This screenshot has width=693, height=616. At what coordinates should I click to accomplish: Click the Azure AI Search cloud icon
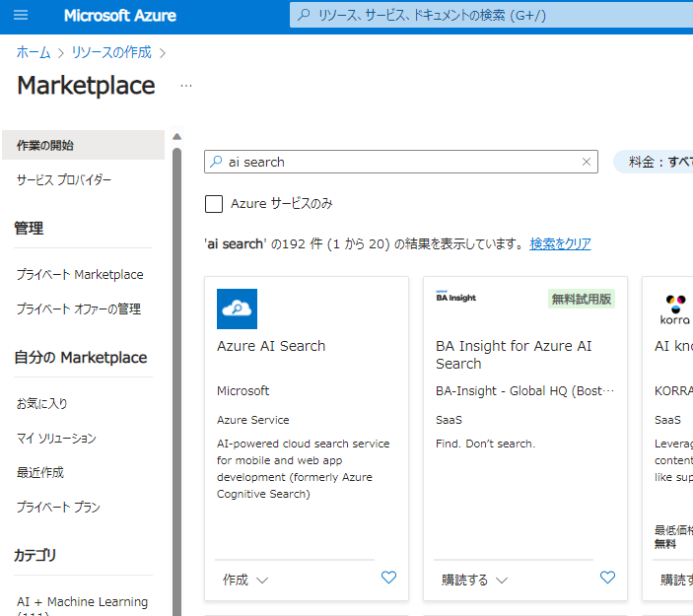click(237, 308)
